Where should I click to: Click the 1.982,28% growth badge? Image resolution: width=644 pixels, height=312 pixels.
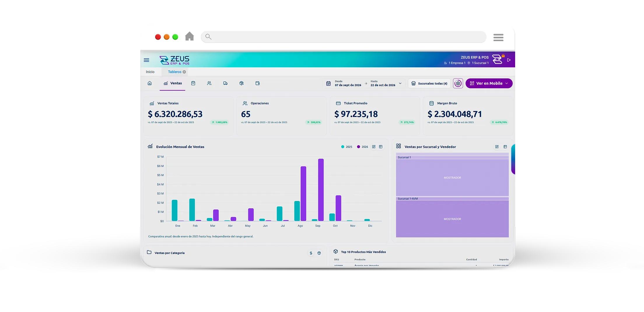click(220, 122)
